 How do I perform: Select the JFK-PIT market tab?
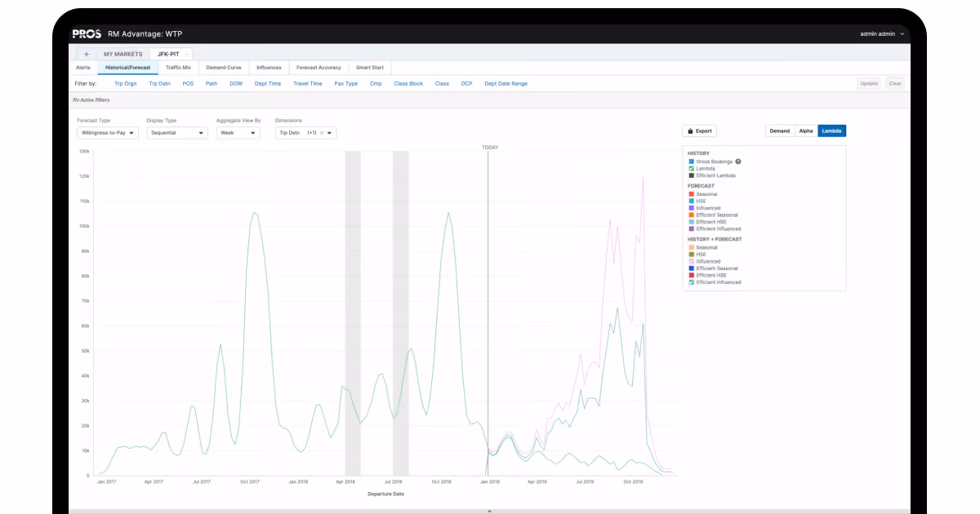[171, 54]
